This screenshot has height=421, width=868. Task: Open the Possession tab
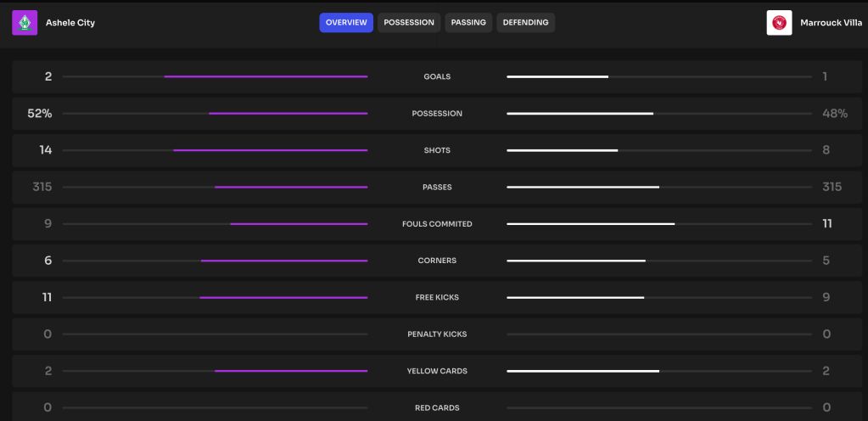click(409, 23)
